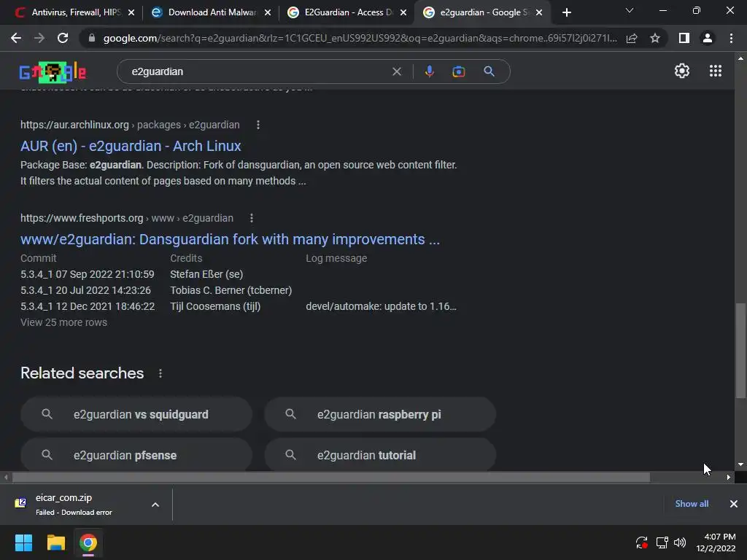Click View 25 more rows
The height and width of the screenshot is (560, 747).
tap(64, 322)
